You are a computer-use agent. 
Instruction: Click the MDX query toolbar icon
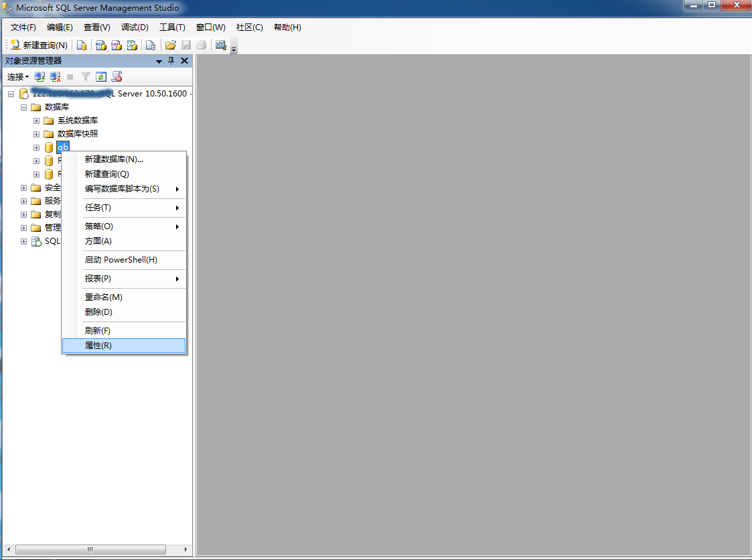pos(101,46)
